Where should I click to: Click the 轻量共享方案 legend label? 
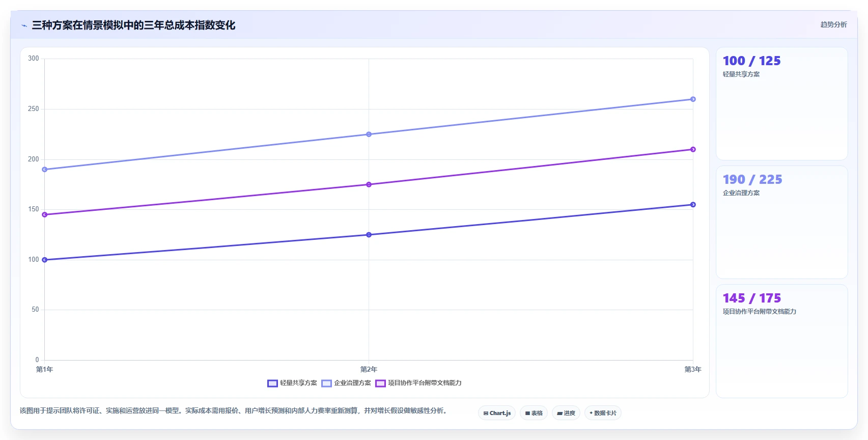[298, 383]
